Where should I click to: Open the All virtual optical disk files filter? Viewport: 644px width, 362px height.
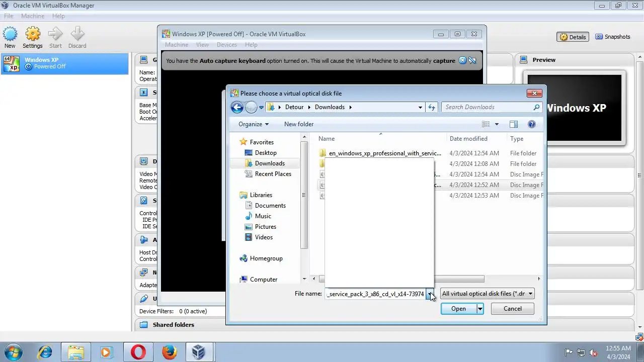[x=487, y=294]
